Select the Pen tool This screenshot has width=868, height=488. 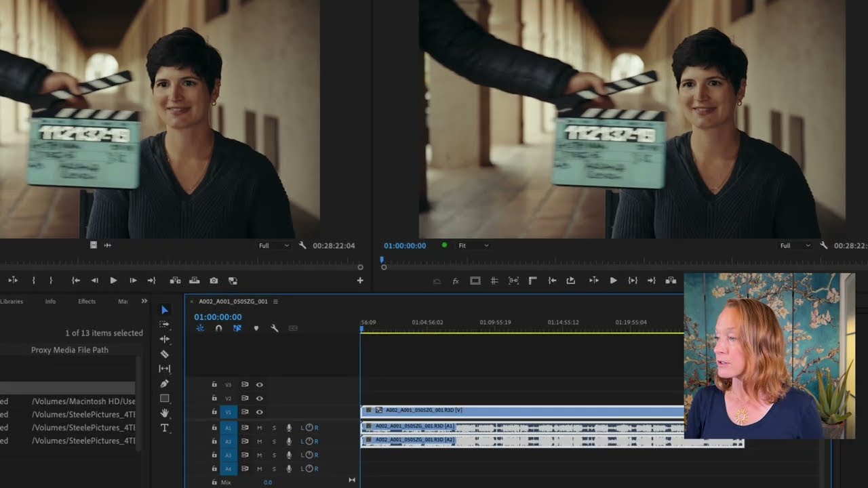tap(164, 384)
